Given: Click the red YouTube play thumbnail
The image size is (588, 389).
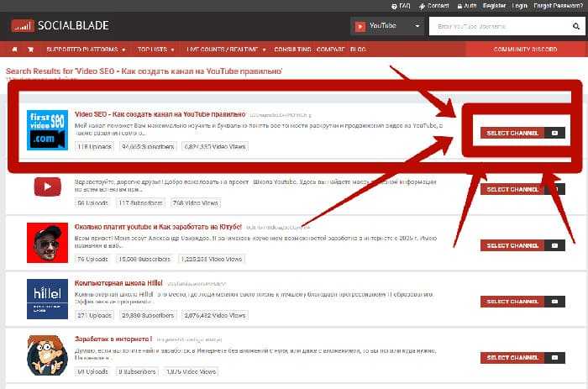Looking at the screenshot, I should click(x=48, y=187).
